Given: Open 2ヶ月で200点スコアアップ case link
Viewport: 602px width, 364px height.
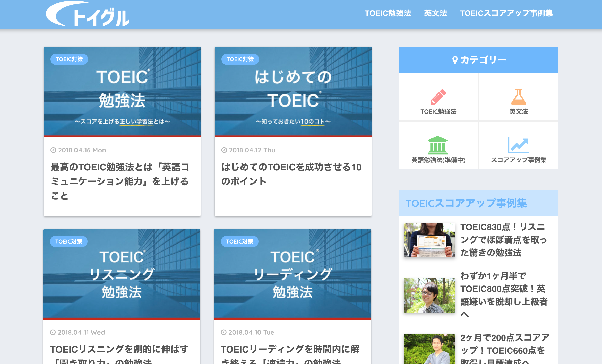Looking at the screenshot, I should coord(505,349).
